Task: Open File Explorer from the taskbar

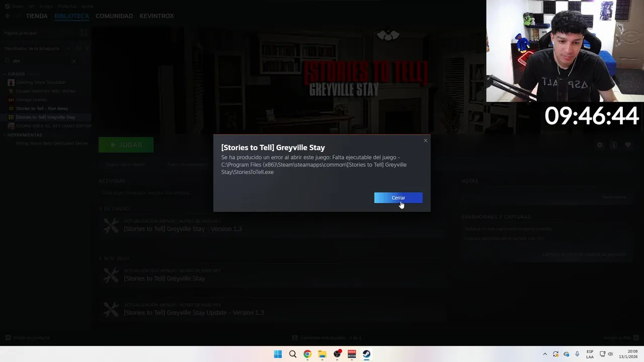Action: 322,354
